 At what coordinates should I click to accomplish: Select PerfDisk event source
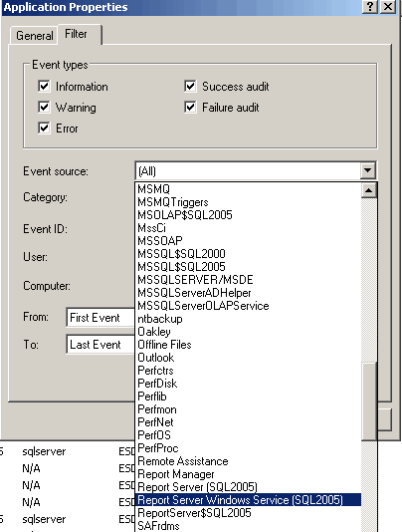point(249,384)
